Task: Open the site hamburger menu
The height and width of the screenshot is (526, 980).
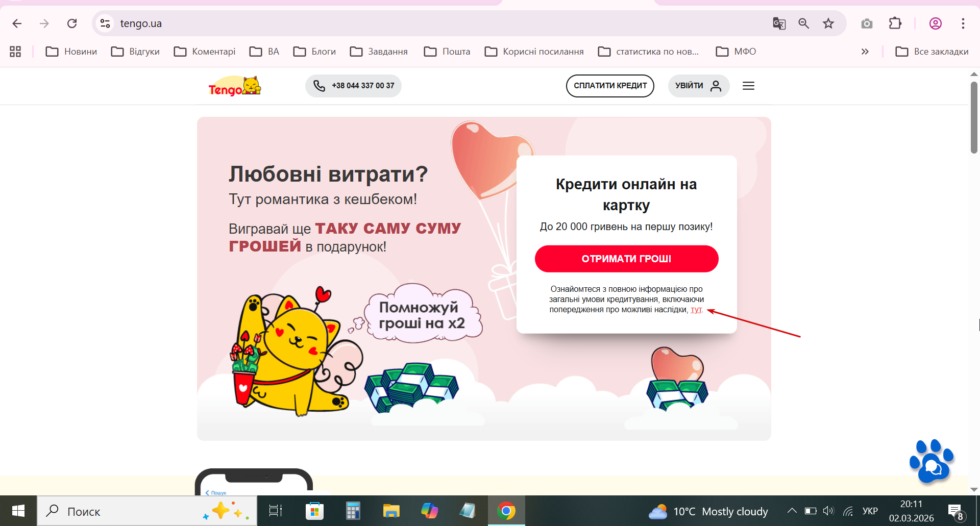Action: pyautogui.click(x=748, y=86)
